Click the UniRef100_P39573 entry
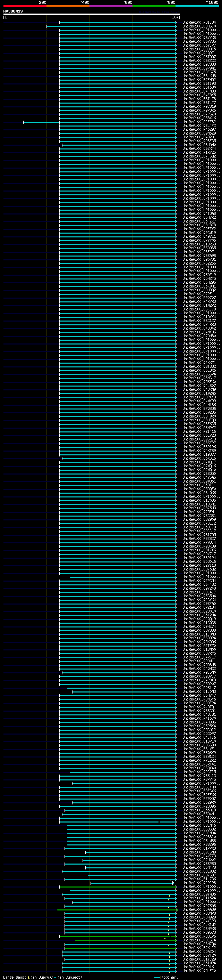 pos(199,932)
